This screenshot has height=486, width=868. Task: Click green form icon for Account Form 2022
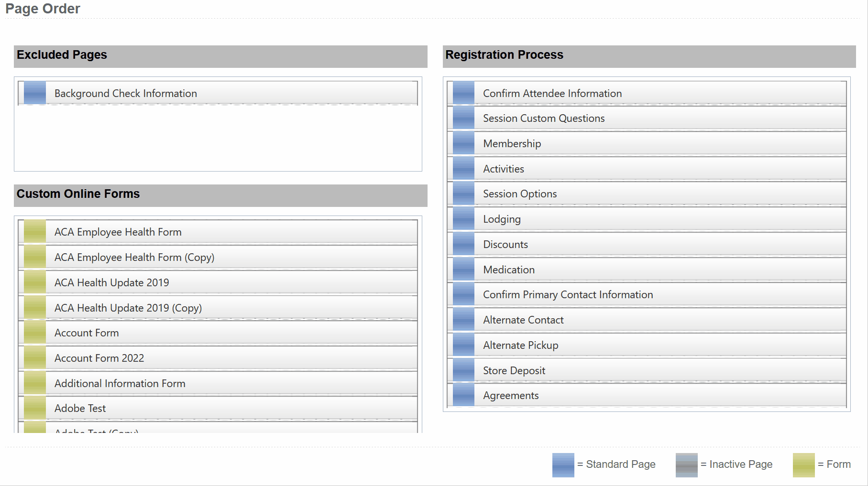35,358
